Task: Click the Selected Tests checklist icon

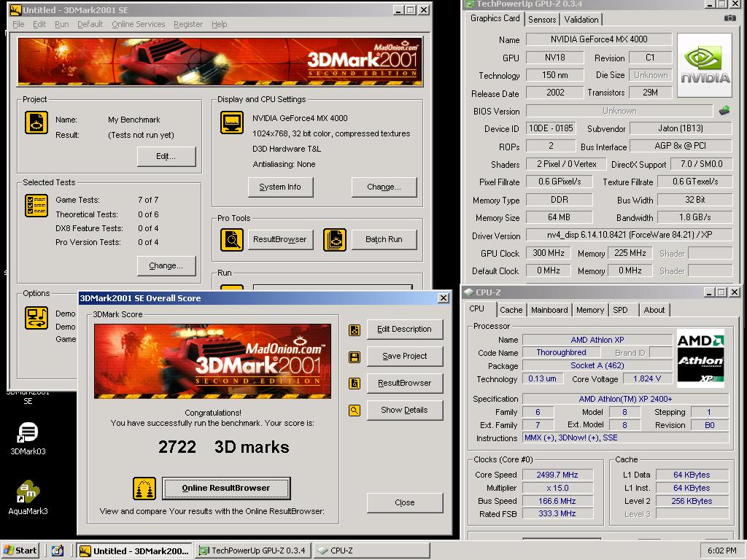Action: [x=36, y=206]
